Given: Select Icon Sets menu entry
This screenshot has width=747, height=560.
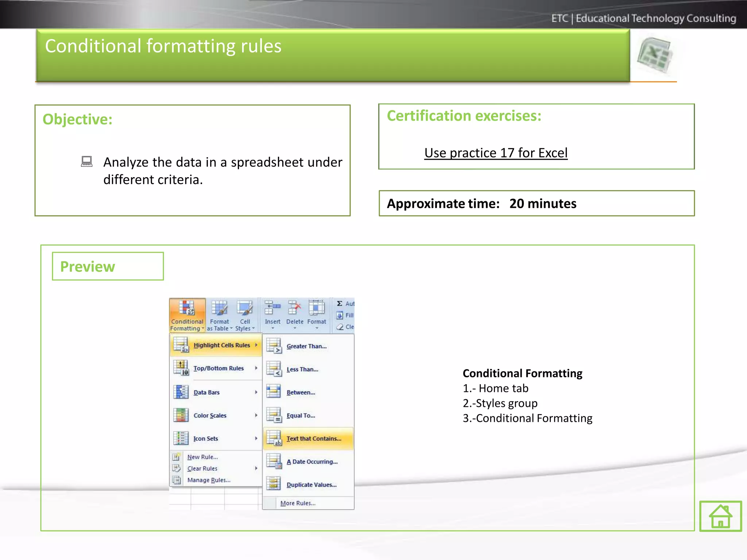Looking at the screenshot, I should (x=216, y=438).
